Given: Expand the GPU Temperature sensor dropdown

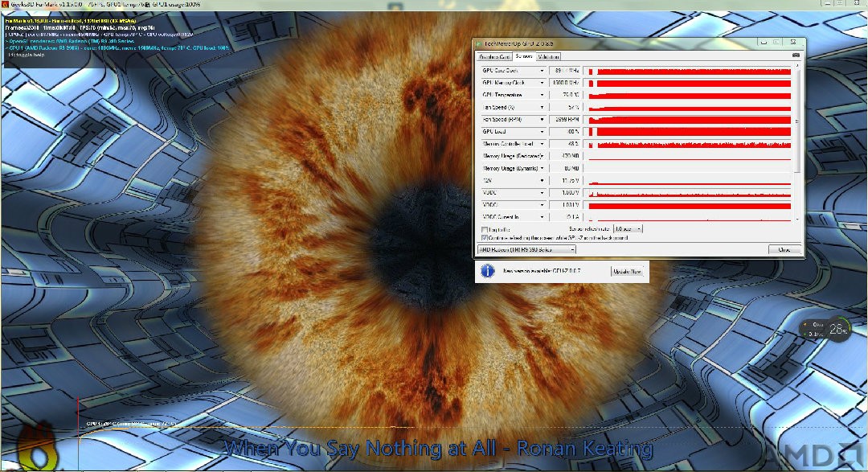Looking at the screenshot, I should (x=542, y=96).
